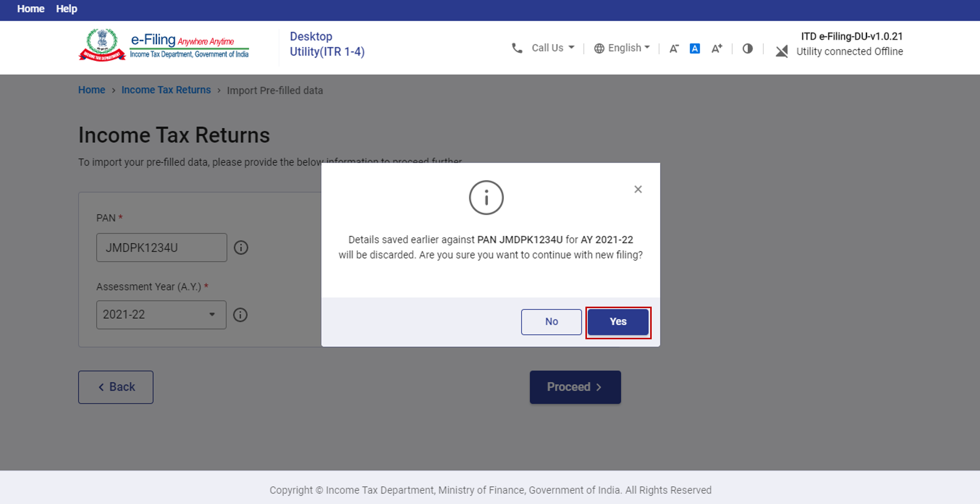Toggle the high contrast mode icon

pyautogui.click(x=748, y=48)
